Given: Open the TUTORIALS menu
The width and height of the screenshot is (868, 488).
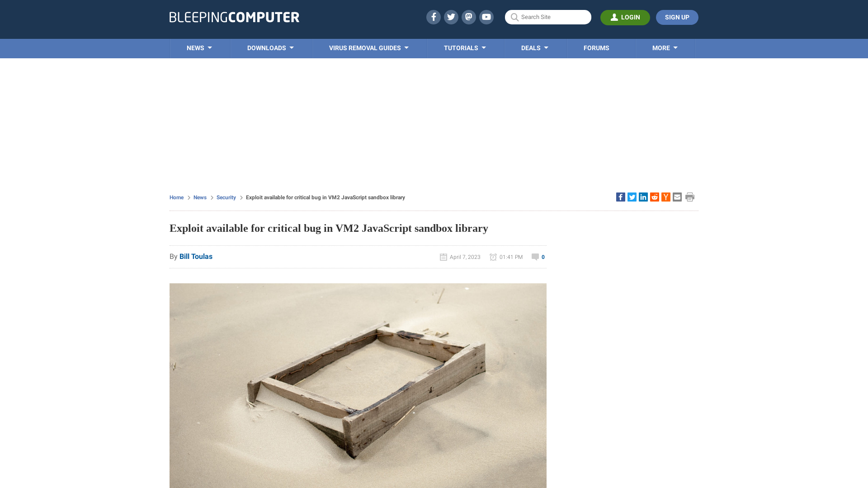Looking at the screenshot, I should 464,48.
